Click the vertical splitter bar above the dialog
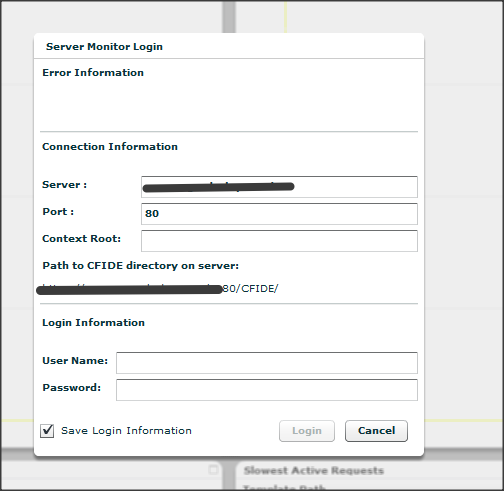 point(229,17)
